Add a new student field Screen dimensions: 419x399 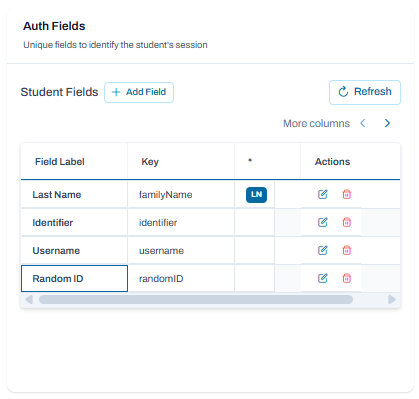[x=139, y=92]
